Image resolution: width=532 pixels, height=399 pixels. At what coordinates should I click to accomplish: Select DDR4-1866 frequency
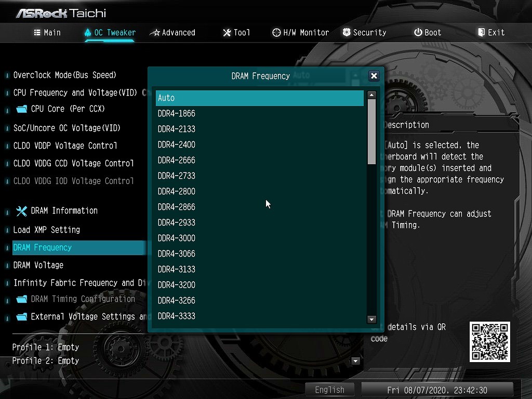pyautogui.click(x=260, y=113)
